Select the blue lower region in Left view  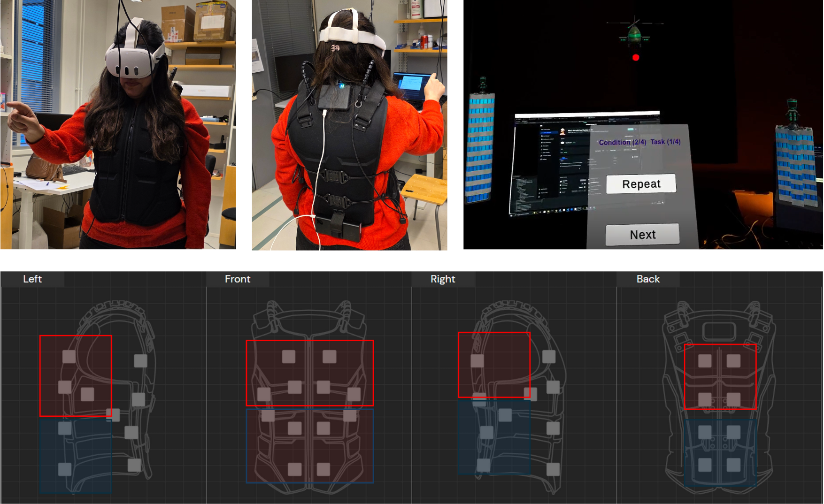(x=76, y=455)
